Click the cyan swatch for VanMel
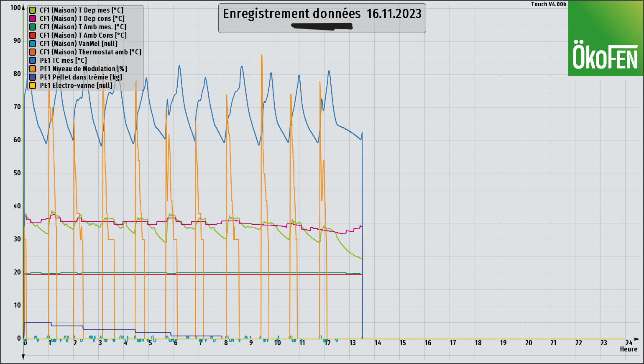 (x=33, y=44)
